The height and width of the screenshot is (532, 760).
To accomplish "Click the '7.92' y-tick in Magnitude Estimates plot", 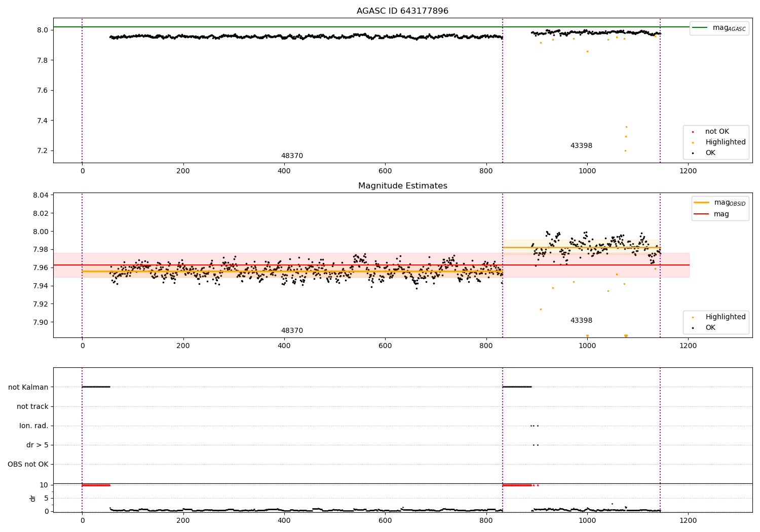I will point(40,305).
